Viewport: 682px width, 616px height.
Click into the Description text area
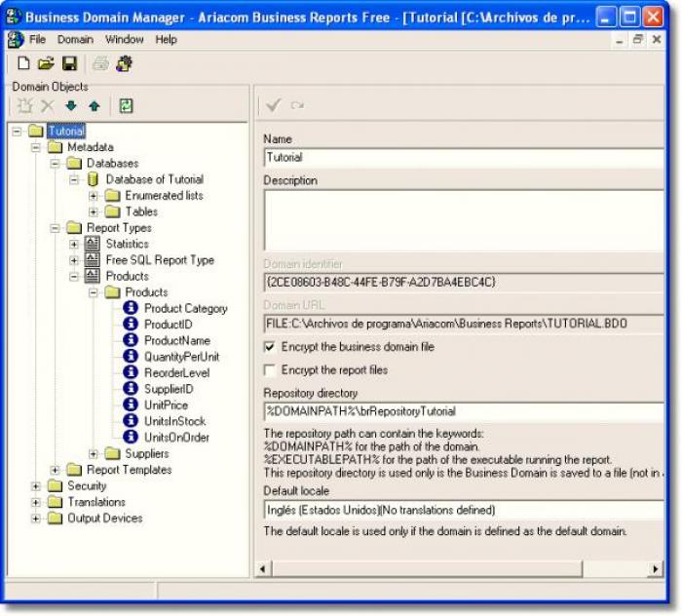point(464,220)
